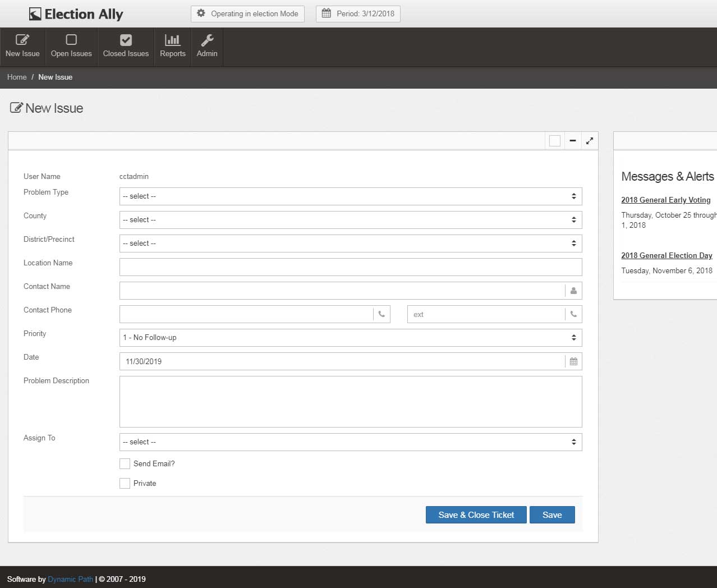Image resolution: width=717 pixels, height=588 pixels.
Task: Click the County field label
Action: click(35, 216)
